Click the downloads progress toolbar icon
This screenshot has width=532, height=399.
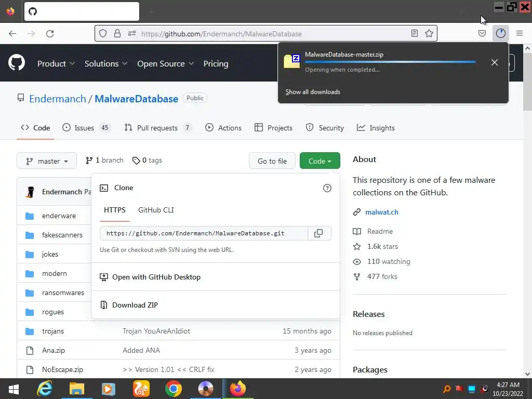(x=501, y=33)
